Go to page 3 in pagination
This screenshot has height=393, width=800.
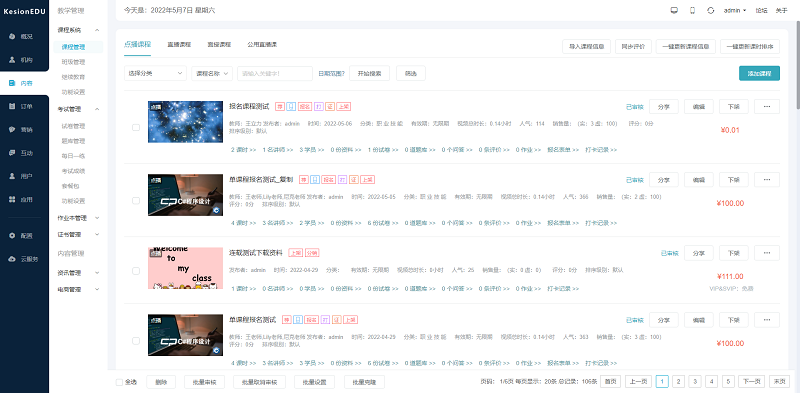(x=695, y=381)
